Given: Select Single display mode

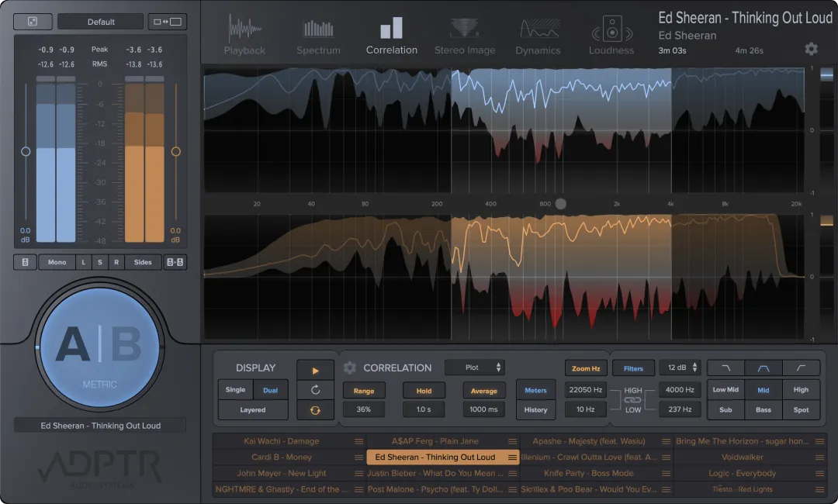Looking at the screenshot, I should (235, 390).
